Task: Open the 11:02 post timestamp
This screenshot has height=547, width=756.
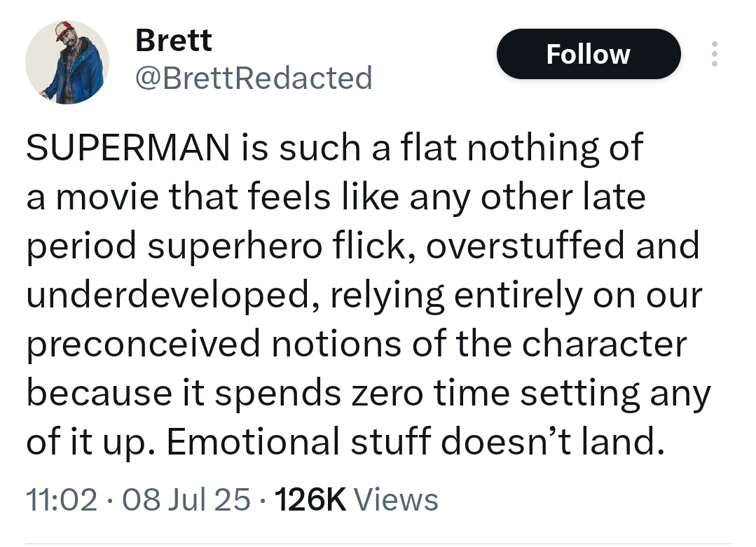Action: point(62,499)
